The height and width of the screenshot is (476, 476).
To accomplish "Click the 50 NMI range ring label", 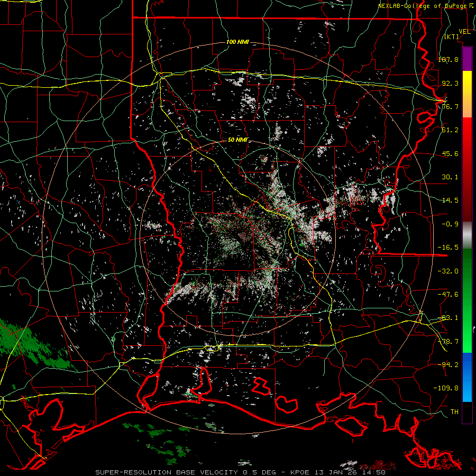I will pos(238,140).
